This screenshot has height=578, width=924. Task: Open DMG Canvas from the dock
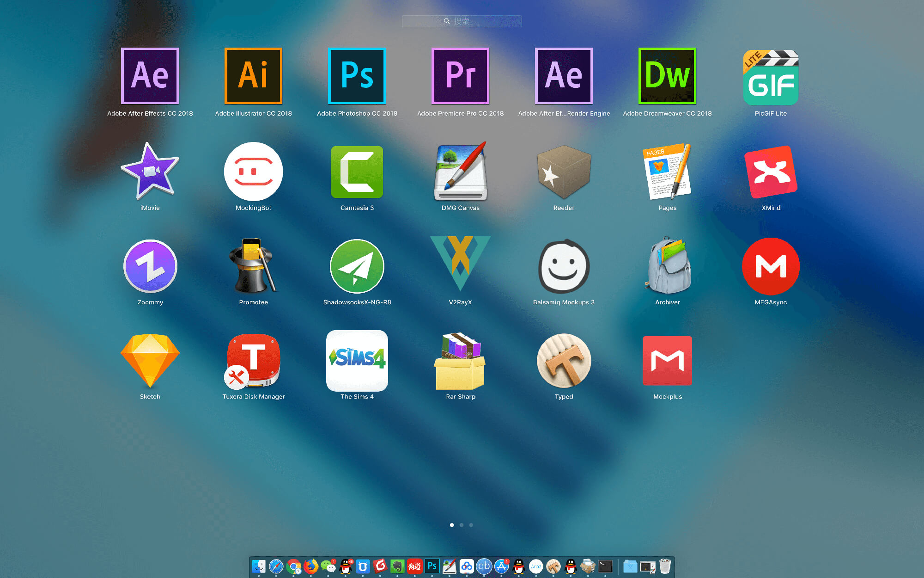pyautogui.click(x=450, y=566)
